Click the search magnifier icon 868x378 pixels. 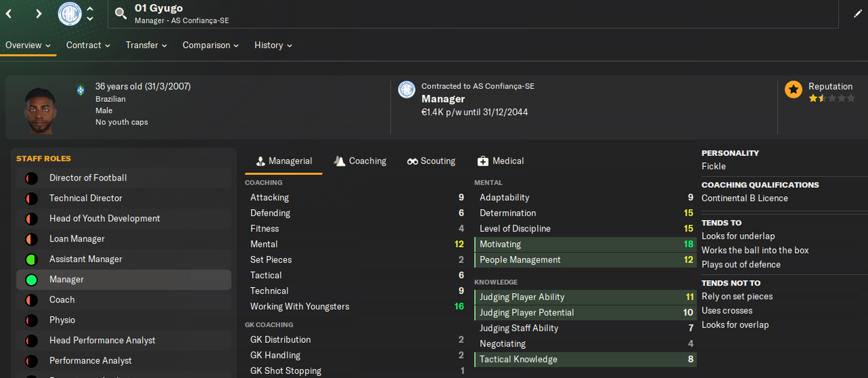click(x=121, y=14)
